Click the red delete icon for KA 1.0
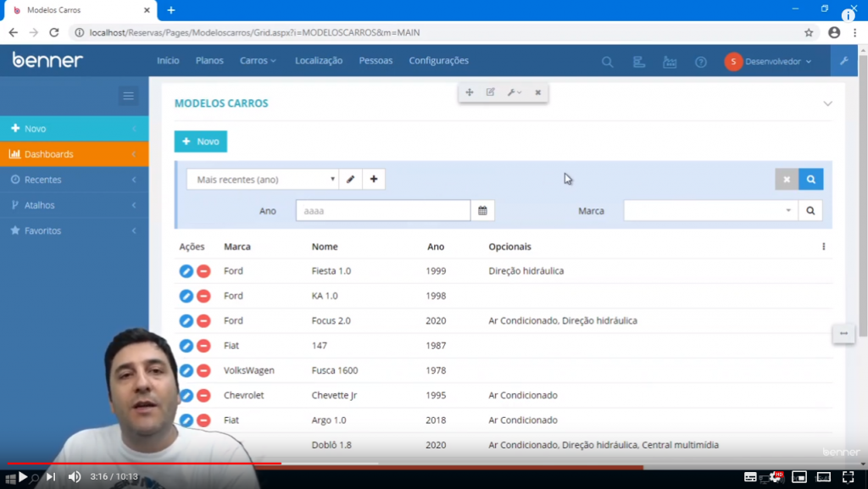 (203, 296)
